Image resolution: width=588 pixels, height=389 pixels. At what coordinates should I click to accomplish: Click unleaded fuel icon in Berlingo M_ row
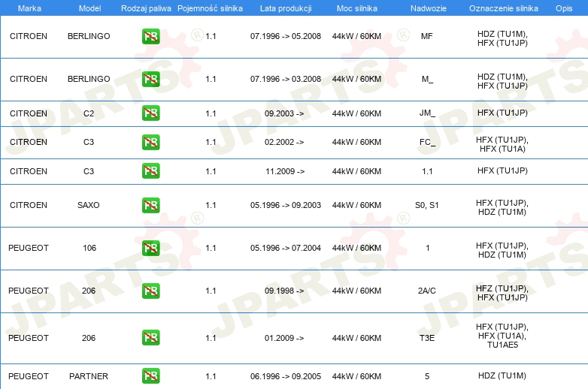[x=150, y=79]
